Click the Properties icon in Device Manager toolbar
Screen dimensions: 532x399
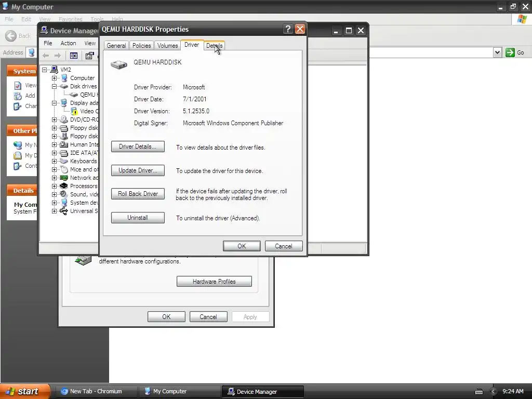click(89, 56)
